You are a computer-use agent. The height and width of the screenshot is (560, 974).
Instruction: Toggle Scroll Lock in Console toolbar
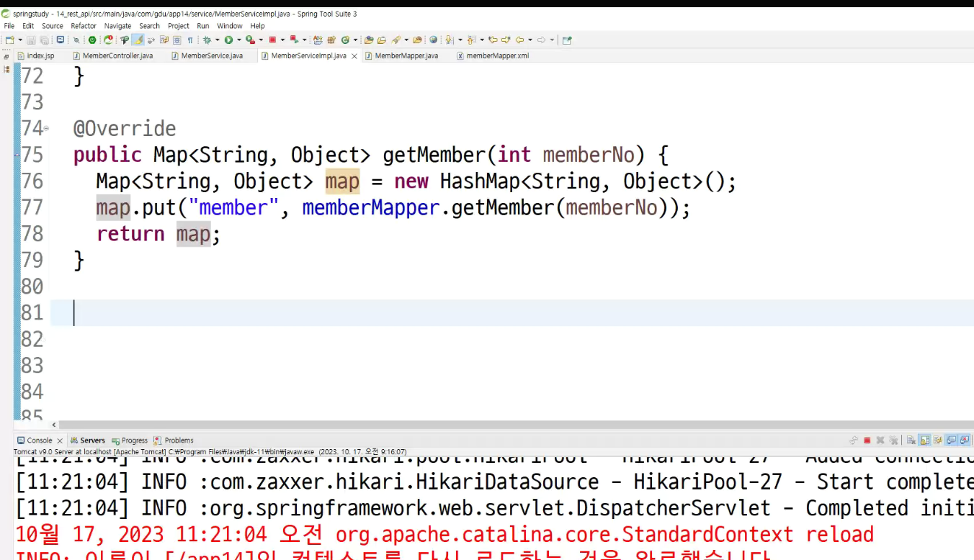click(925, 441)
